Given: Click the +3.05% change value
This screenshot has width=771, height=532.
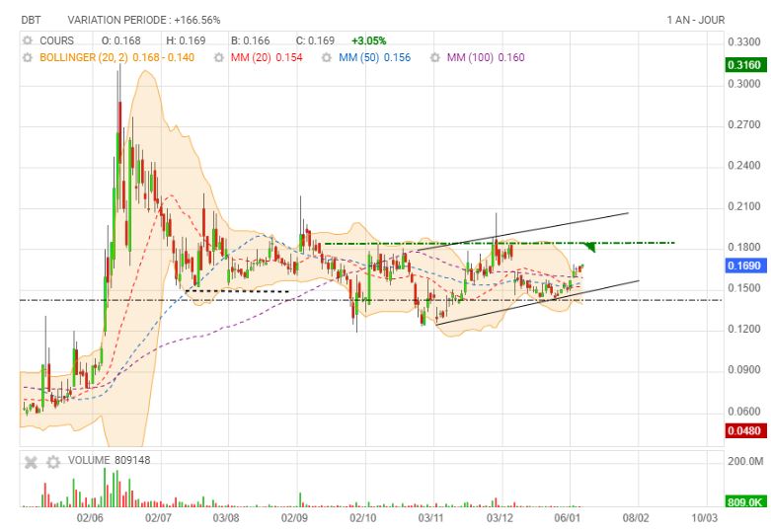Looking at the screenshot, I should coord(369,40).
